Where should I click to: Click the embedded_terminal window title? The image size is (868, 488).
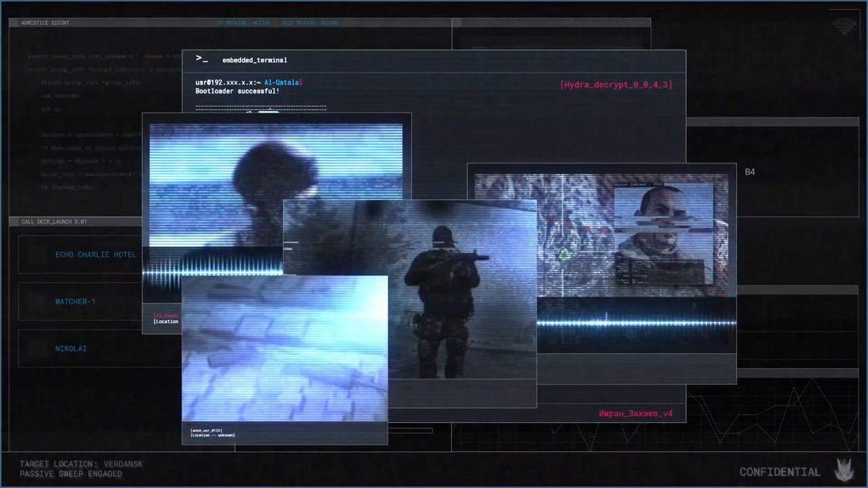pyautogui.click(x=254, y=60)
